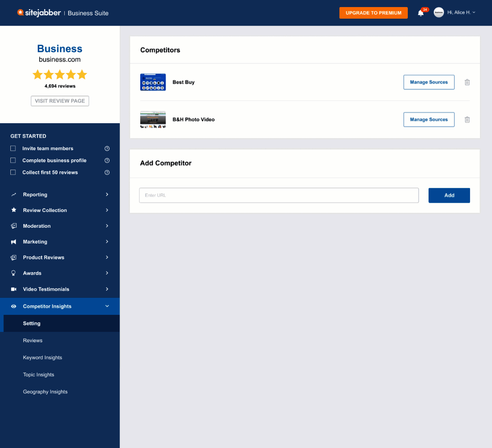Click the Product Reviews icon

point(14,258)
